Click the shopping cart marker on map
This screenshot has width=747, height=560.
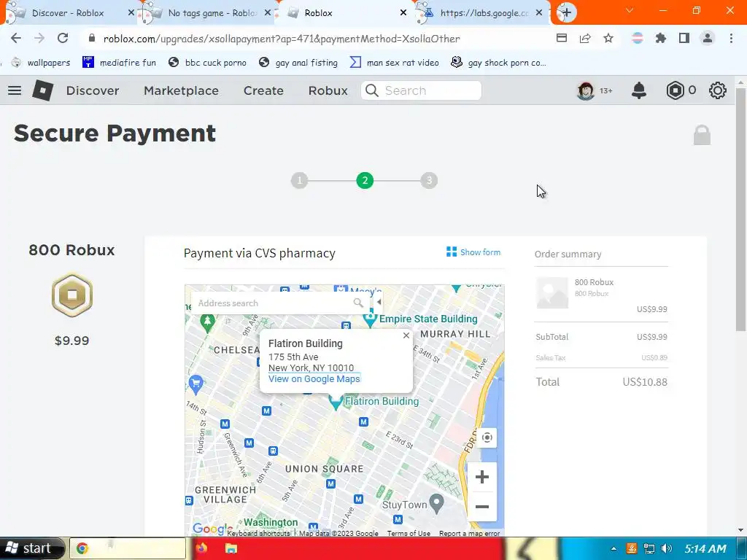tap(196, 384)
